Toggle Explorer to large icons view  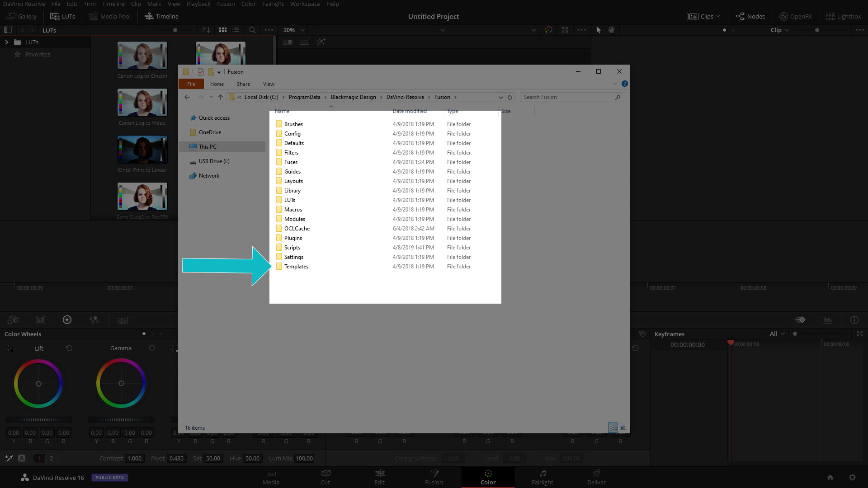click(x=623, y=427)
